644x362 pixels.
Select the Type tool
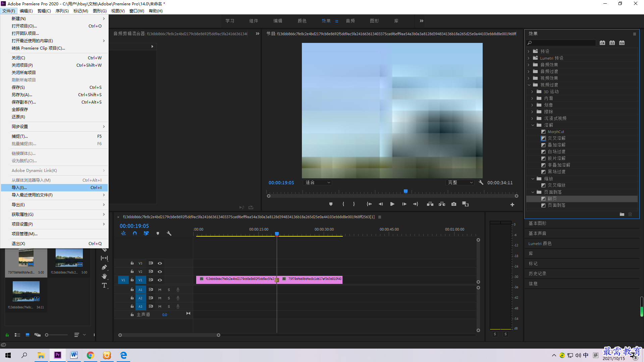104,285
